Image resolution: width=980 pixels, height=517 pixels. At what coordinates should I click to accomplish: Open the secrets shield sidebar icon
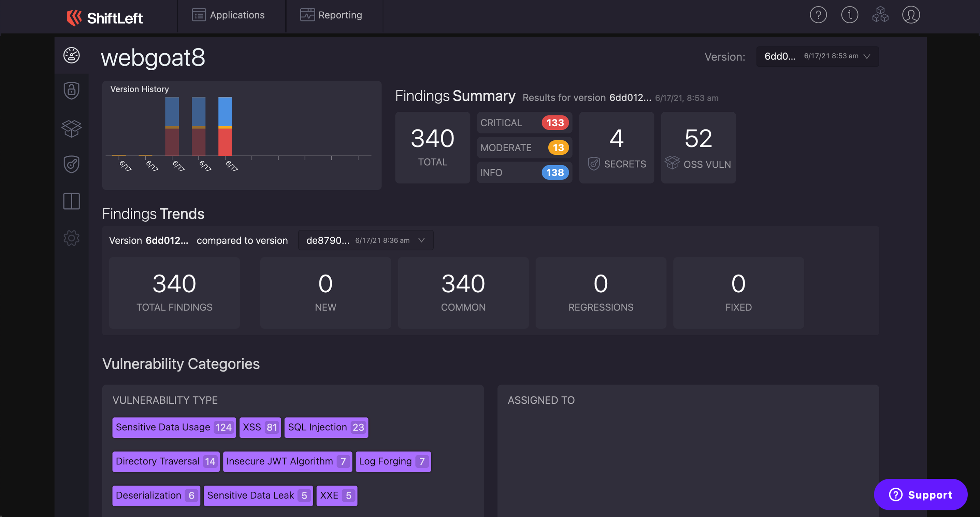coord(71,165)
